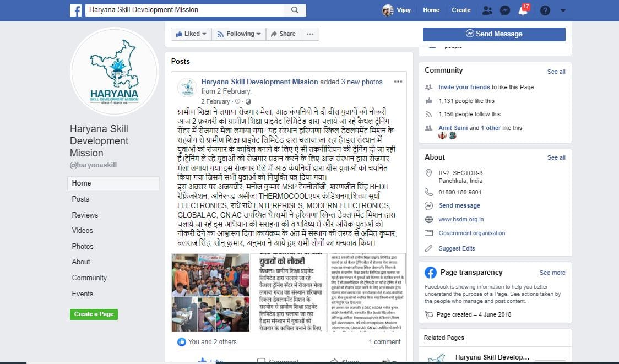Click the search magnifier icon
The height and width of the screenshot is (364, 619).
click(x=295, y=10)
